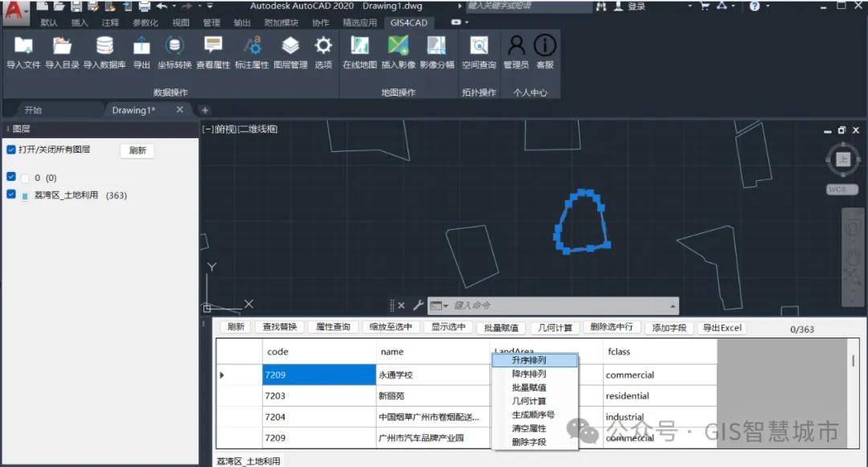
Task: Click the print icon in quick access toolbar
Action: (144, 6)
